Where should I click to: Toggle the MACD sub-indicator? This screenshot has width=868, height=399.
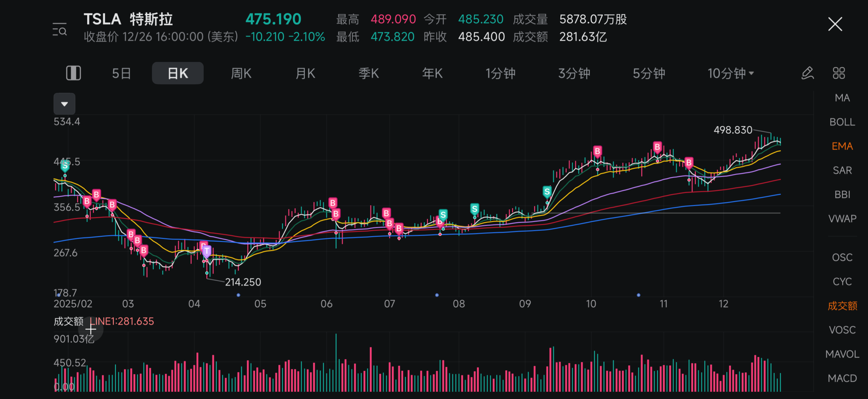tap(842, 378)
